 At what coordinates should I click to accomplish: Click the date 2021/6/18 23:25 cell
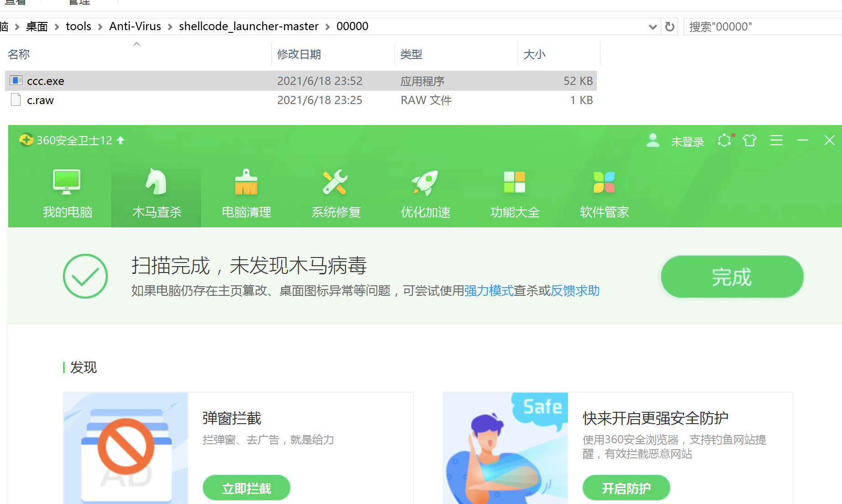(320, 100)
